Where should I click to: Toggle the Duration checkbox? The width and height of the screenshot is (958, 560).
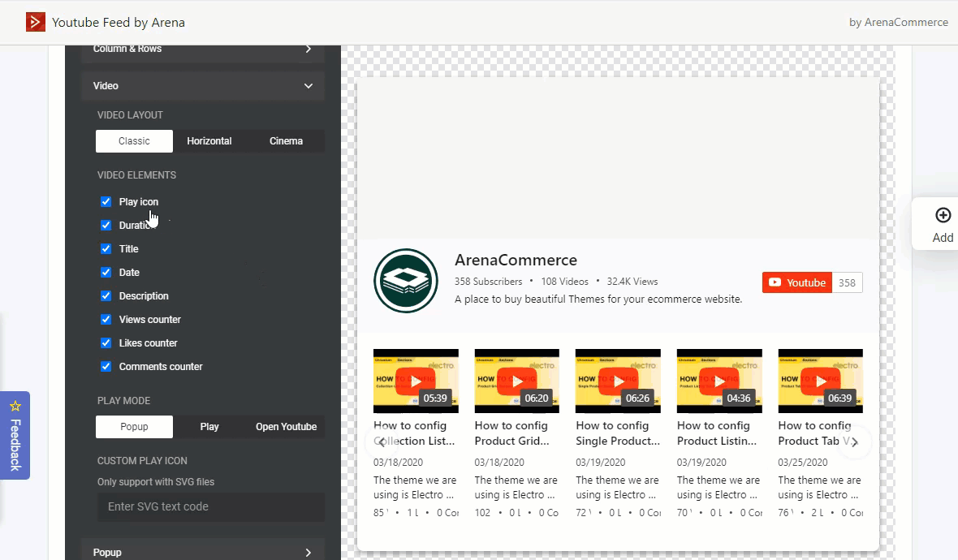106,226
